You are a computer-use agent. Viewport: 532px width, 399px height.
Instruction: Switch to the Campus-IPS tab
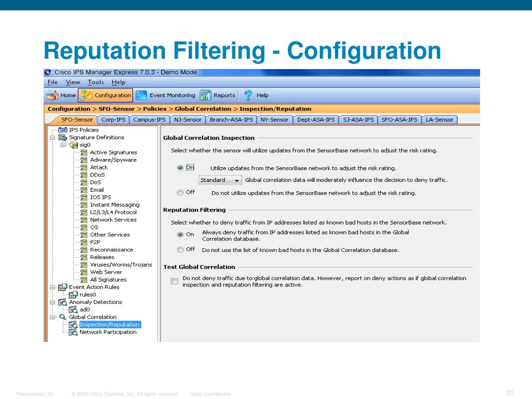pyautogui.click(x=149, y=120)
